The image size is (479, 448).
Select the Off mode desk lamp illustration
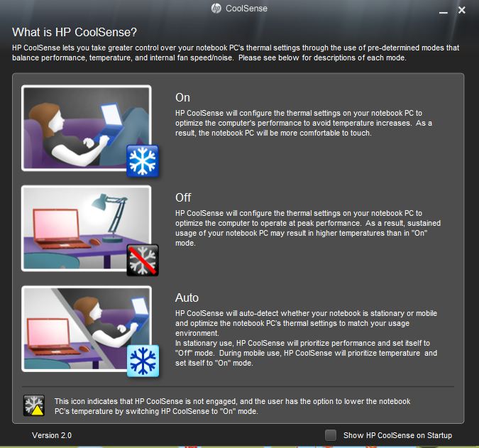pyautogui.click(x=87, y=229)
